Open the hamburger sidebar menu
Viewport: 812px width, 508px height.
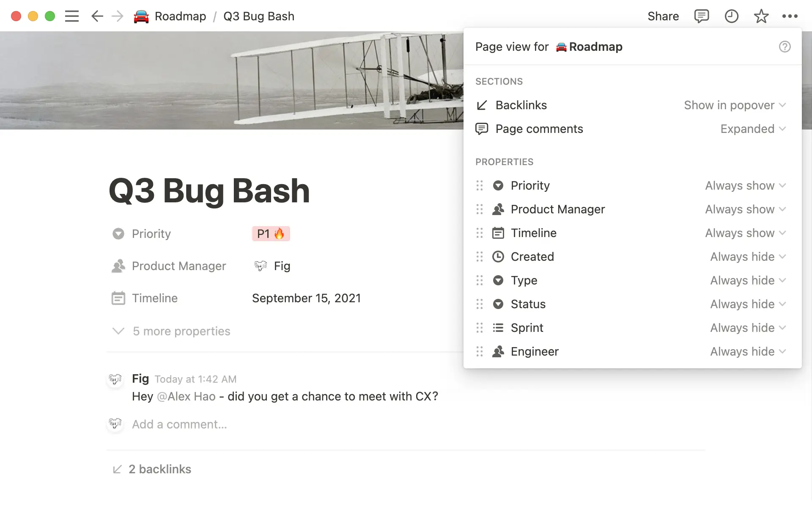coord(72,16)
